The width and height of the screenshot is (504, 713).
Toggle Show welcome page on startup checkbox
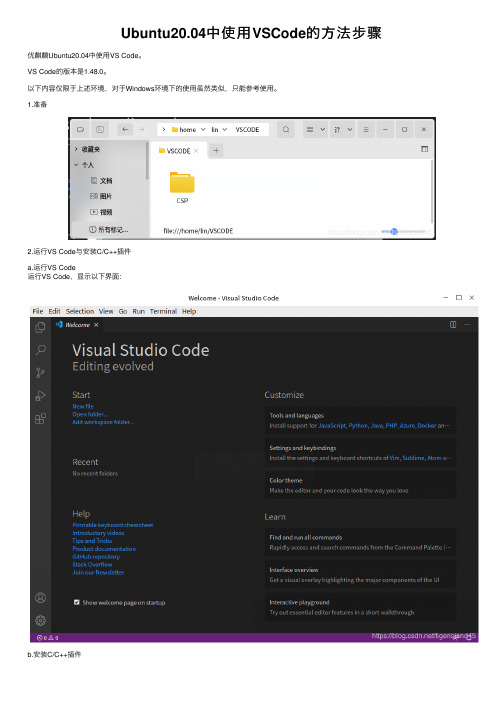pos(76,602)
